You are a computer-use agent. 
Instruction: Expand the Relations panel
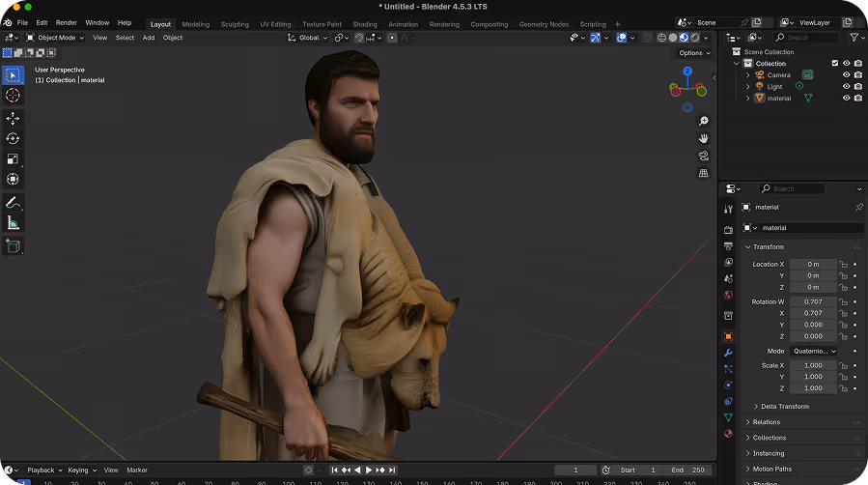pyautogui.click(x=748, y=422)
